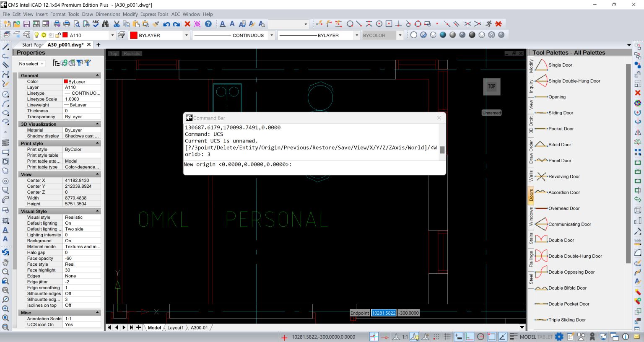Collapse the Visual Style properties section
The image size is (644, 342).
[97, 211]
